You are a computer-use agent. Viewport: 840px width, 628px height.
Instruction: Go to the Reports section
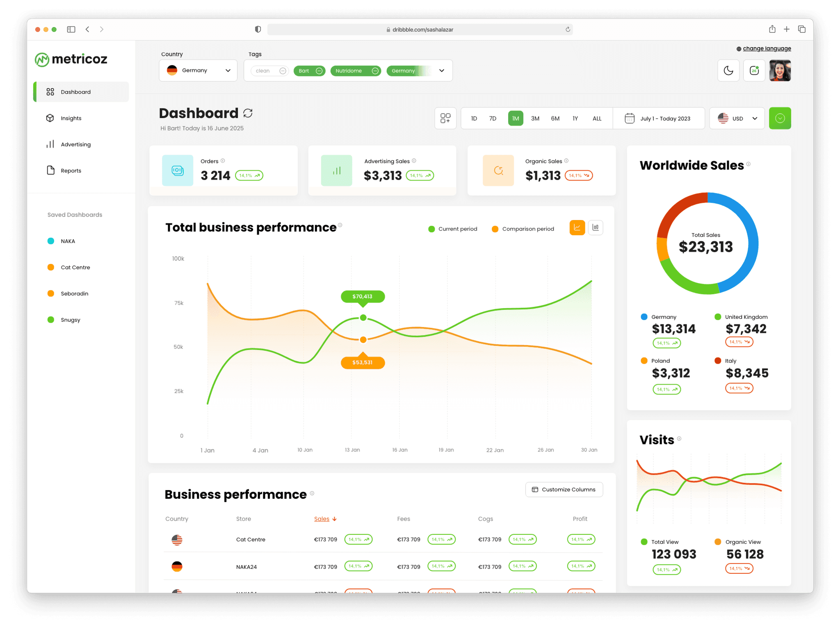click(71, 171)
